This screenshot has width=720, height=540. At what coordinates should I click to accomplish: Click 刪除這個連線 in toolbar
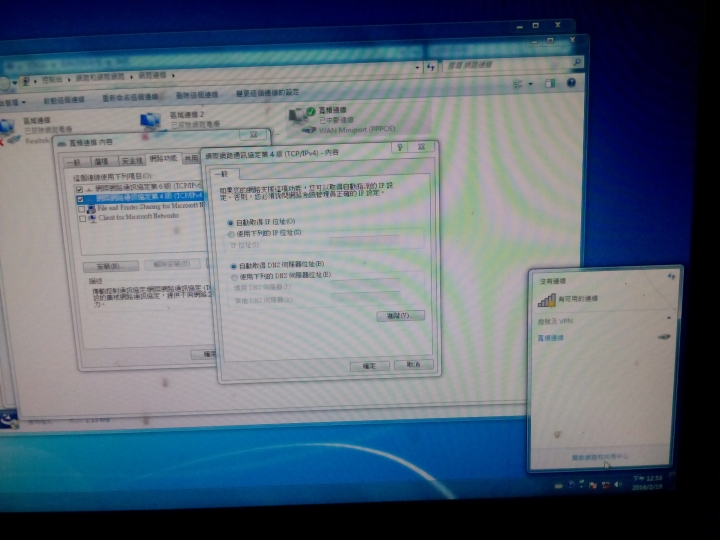pos(197,95)
